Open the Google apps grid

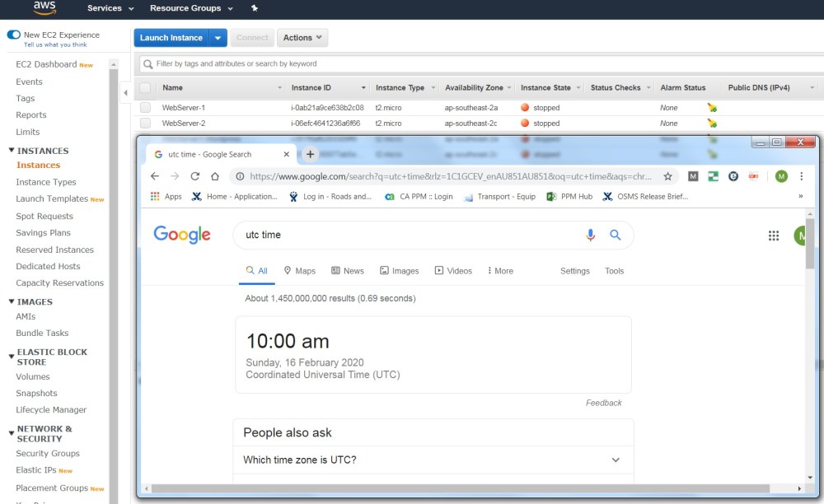coord(774,236)
